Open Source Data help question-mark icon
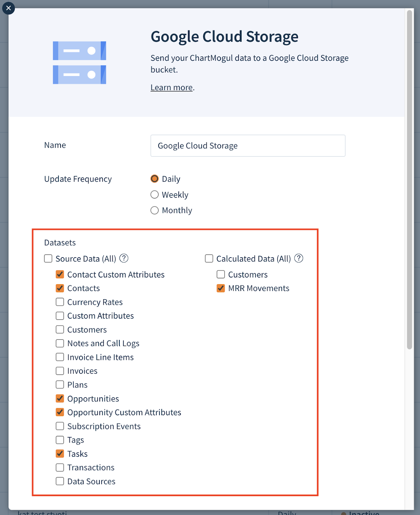 pyautogui.click(x=124, y=258)
